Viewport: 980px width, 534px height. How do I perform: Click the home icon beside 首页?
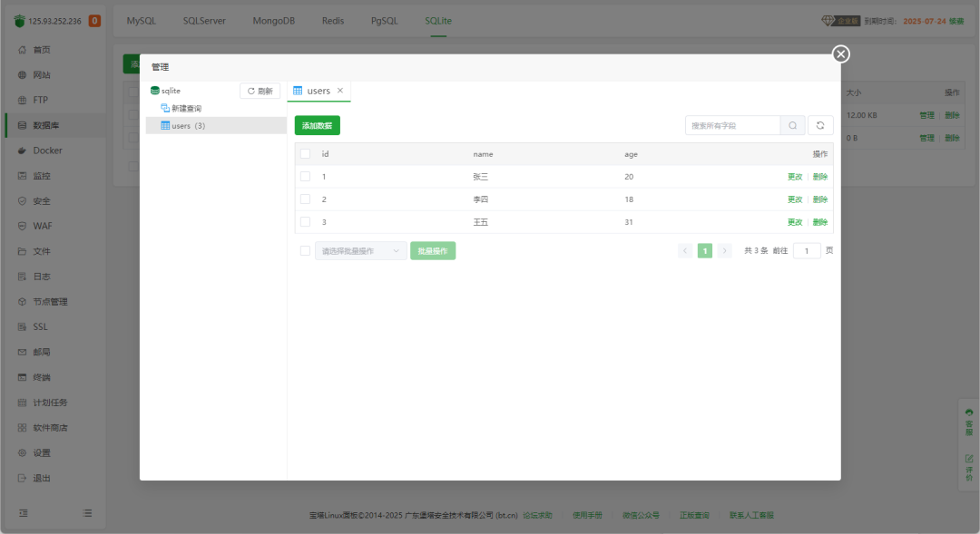pyautogui.click(x=22, y=50)
